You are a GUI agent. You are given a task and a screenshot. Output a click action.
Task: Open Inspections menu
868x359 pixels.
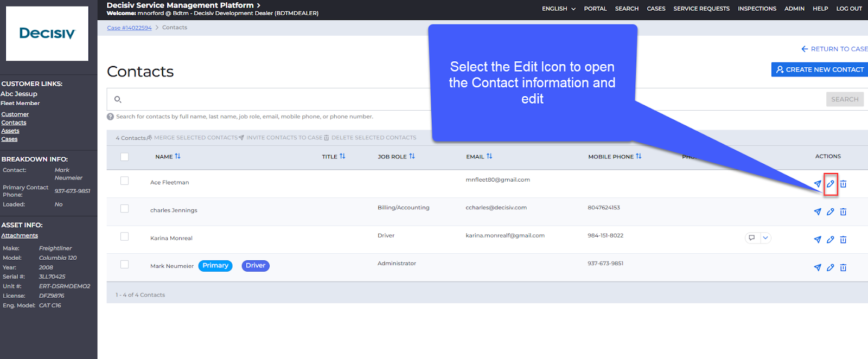point(757,9)
